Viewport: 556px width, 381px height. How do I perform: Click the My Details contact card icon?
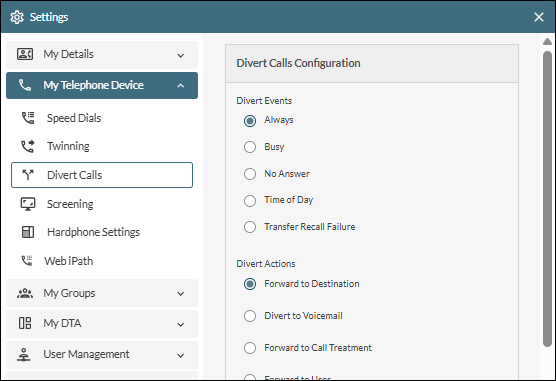tap(25, 54)
